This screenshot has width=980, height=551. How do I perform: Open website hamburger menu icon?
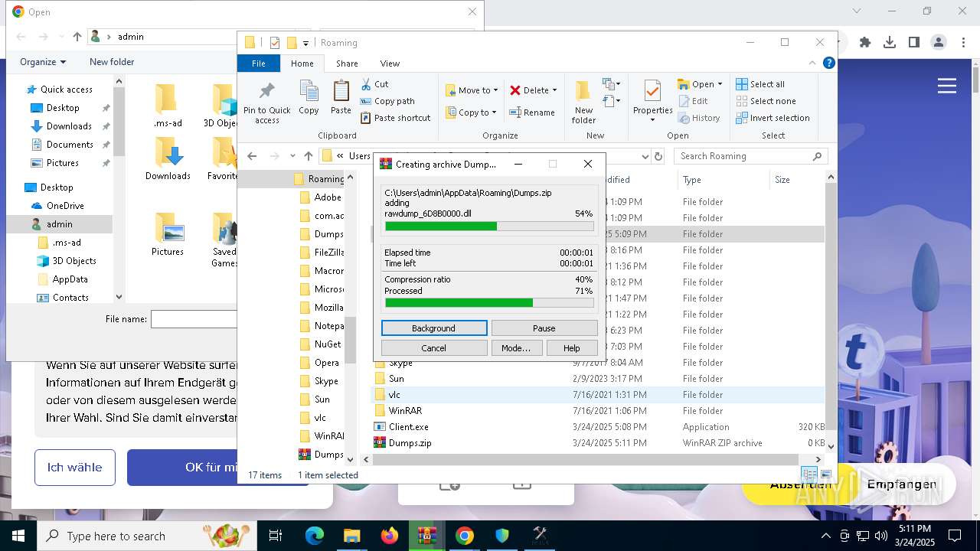pyautogui.click(x=947, y=86)
